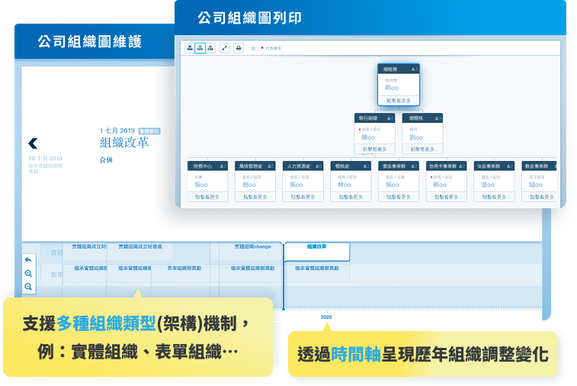Click the headcount icon on the 執行副總 card
577x386 pixels.
click(390, 118)
